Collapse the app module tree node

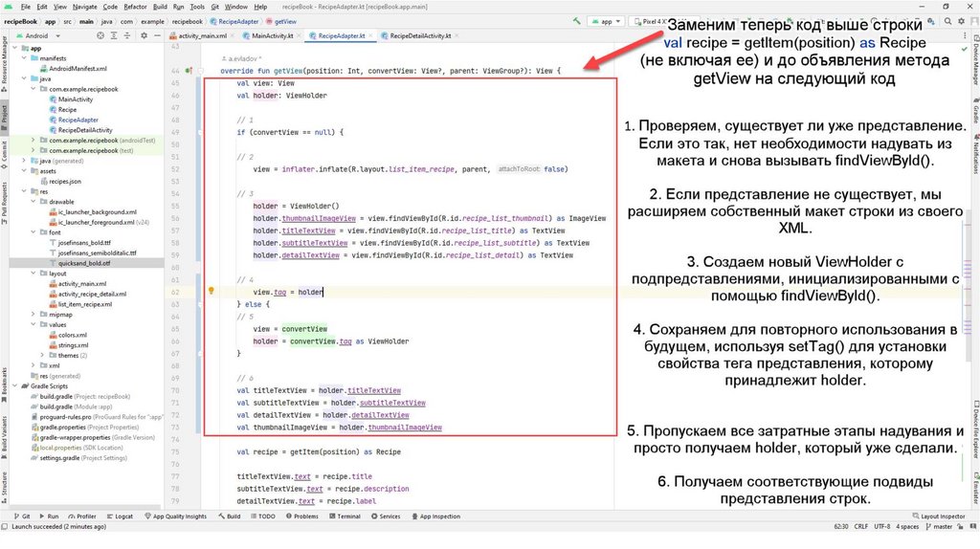[x=15, y=48]
